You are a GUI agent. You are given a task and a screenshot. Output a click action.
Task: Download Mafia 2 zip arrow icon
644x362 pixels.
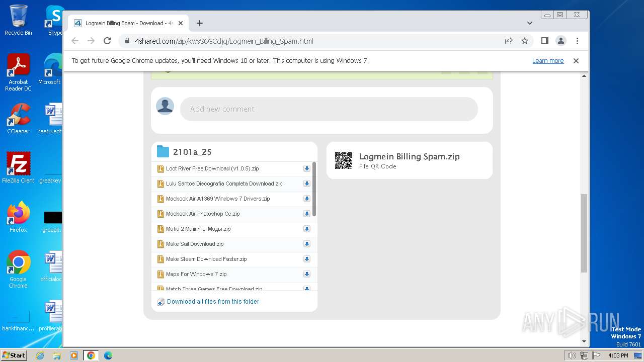(x=306, y=229)
